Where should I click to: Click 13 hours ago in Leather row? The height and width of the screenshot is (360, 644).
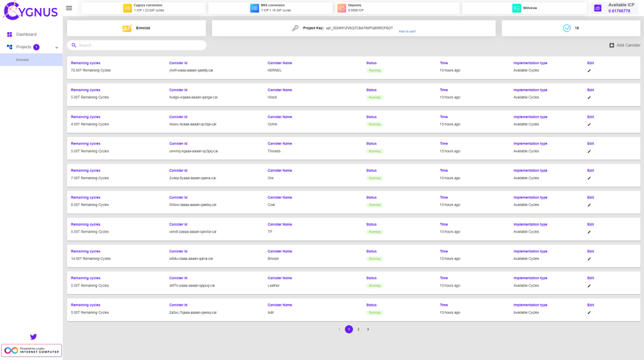pyautogui.click(x=450, y=285)
